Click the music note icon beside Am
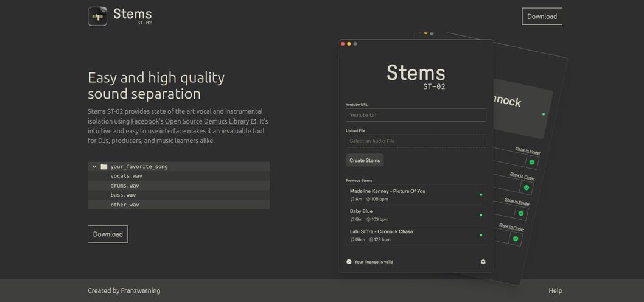Image resolution: width=644 pixels, height=302 pixels. click(x=352, y=199)
